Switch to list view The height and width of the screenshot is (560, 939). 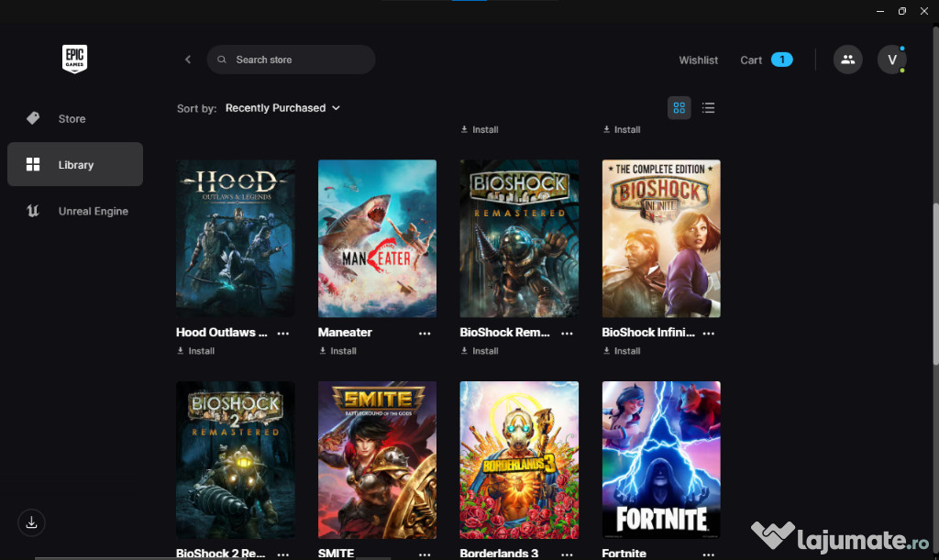(x=709, y=108)
